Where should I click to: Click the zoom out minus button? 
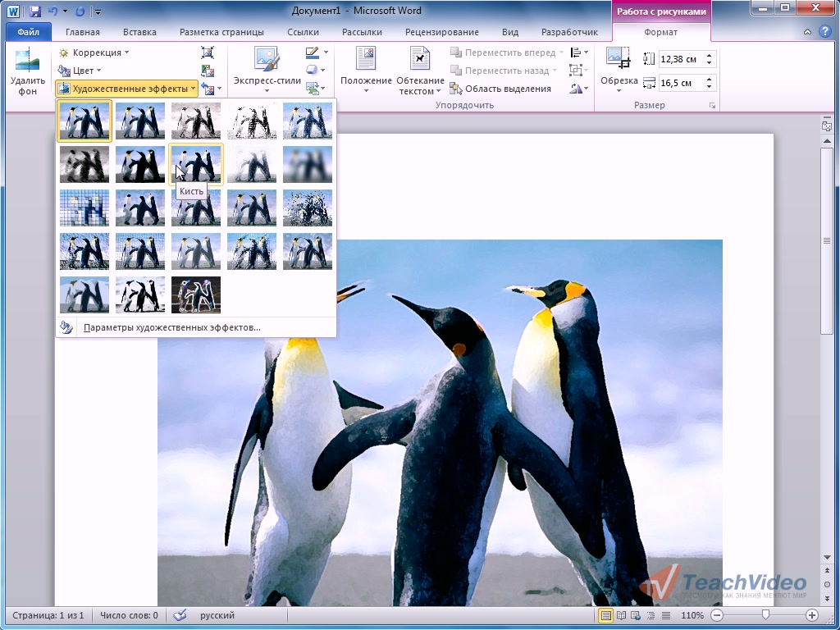[717, 615]
